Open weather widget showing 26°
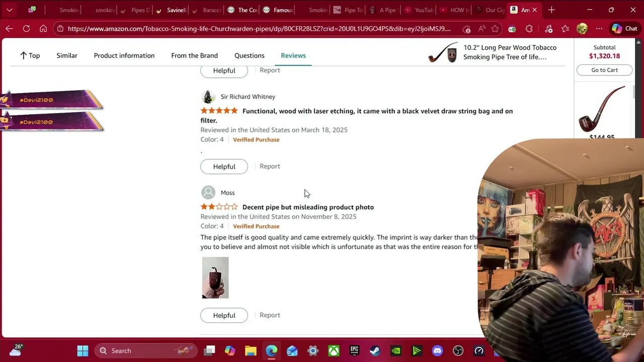The image size is (644, 362). [x=15, y=350]
